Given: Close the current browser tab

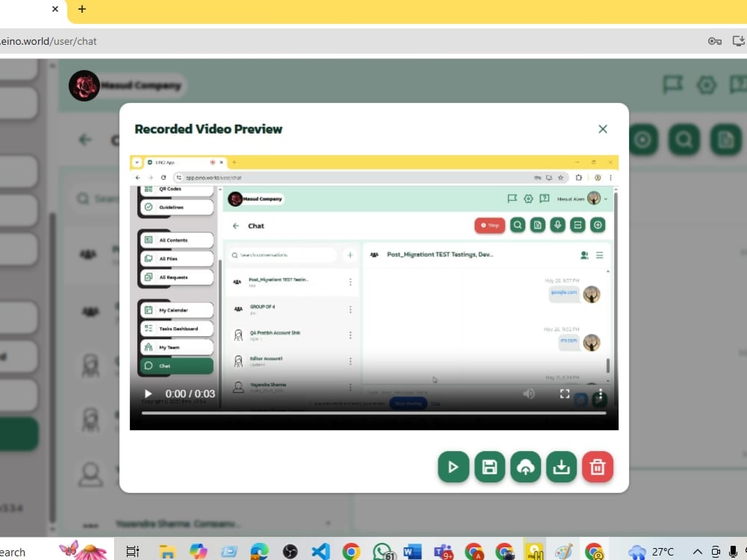Looking at the screenshot, I should coord(55,9).
